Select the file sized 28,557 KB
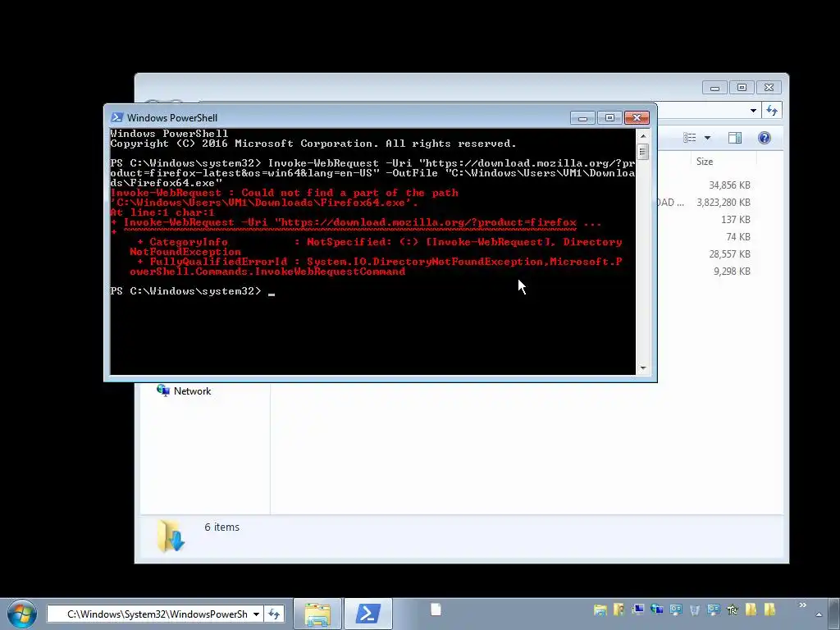The width and height of the screenshot is (840, 630). pyautogui.click(x=729, y=254)
